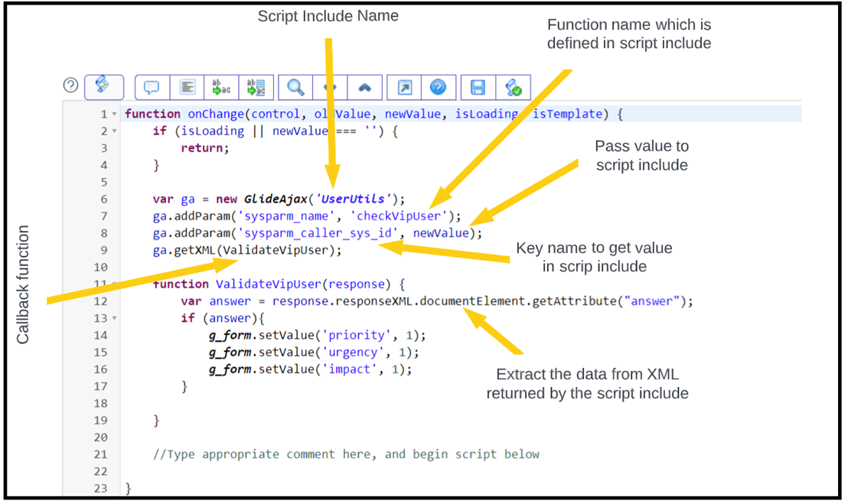Open search with the magnifier icon
The width and height of the screenshot is (848, 504).
(x=295, y=87)
